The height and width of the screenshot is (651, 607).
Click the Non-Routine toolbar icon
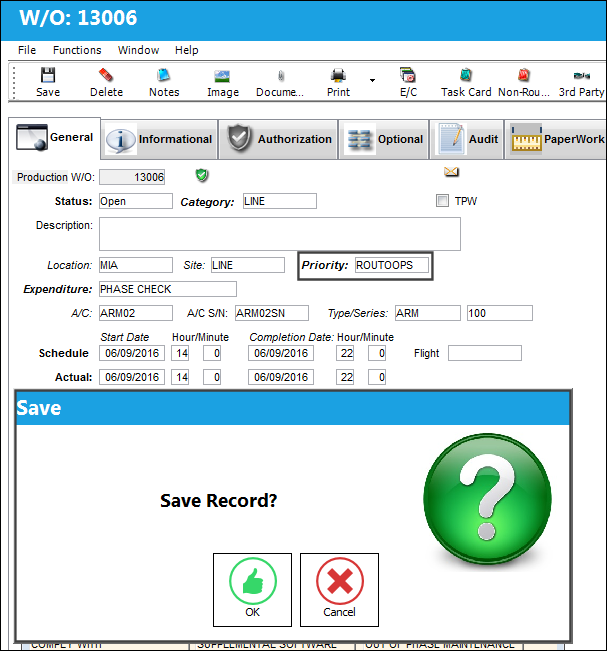[524, 76]
